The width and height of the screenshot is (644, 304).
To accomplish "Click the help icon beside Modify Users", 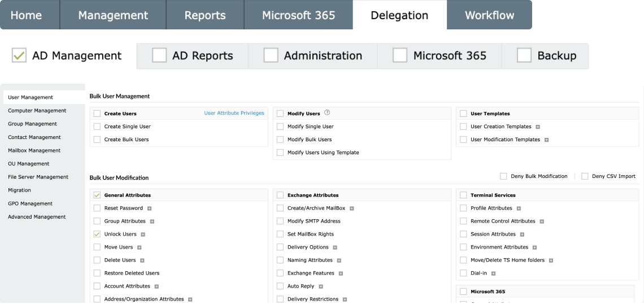I will pyautogui.click(x=327, y=113).
